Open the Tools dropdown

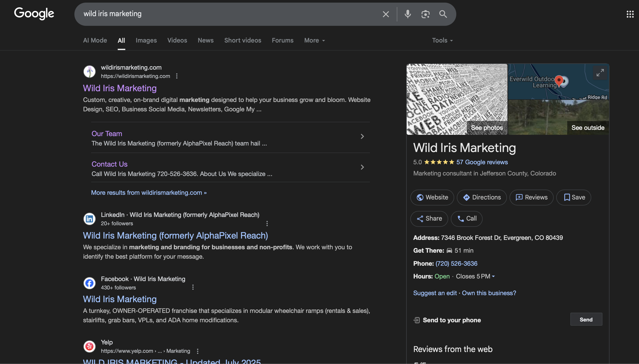pyautogui.click(x=442, y=40)
